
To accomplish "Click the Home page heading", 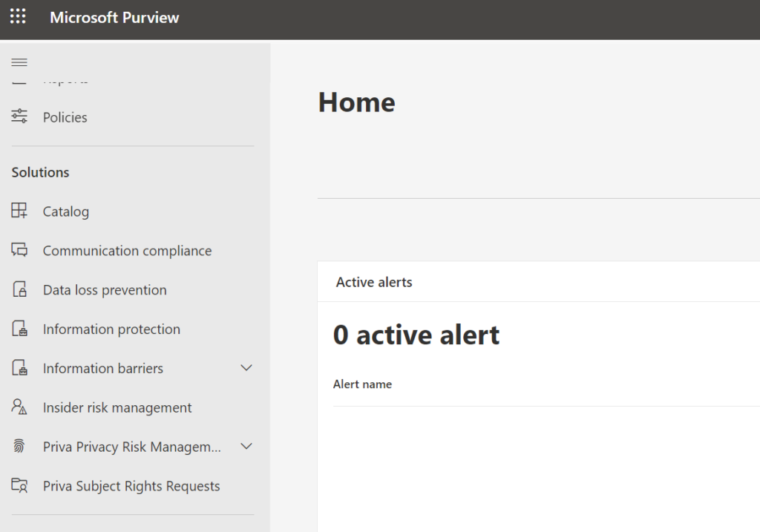I will (x=357, y=102).
